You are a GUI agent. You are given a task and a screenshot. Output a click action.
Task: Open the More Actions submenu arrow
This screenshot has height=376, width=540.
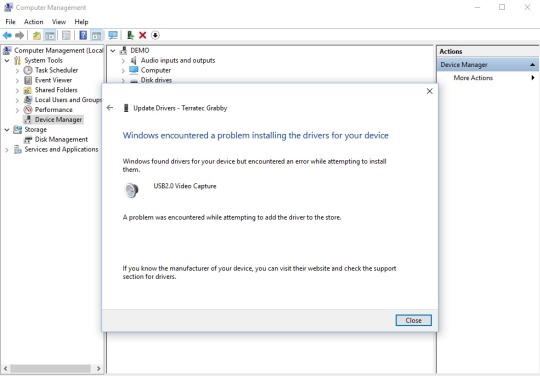click(533, 78)
